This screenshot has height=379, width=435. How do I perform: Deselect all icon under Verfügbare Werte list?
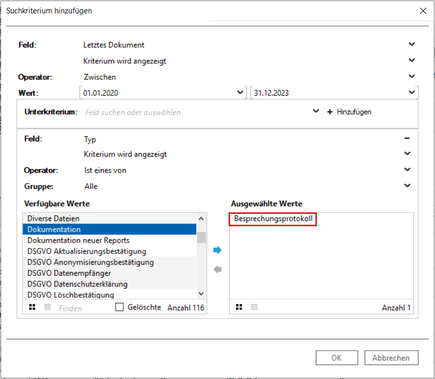click(x=48, y=307)
